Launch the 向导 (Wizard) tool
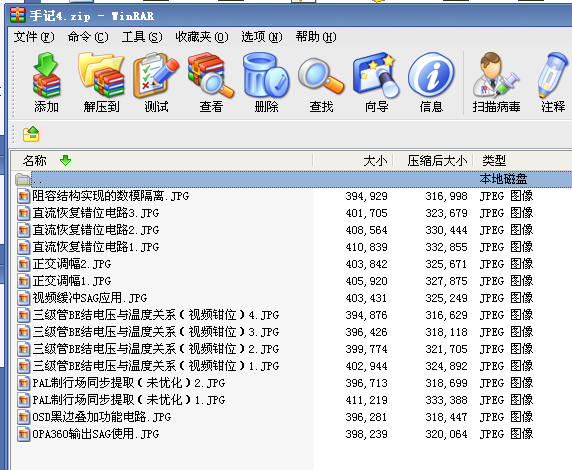The image size is (572, 470). click(x=376, y=82)
